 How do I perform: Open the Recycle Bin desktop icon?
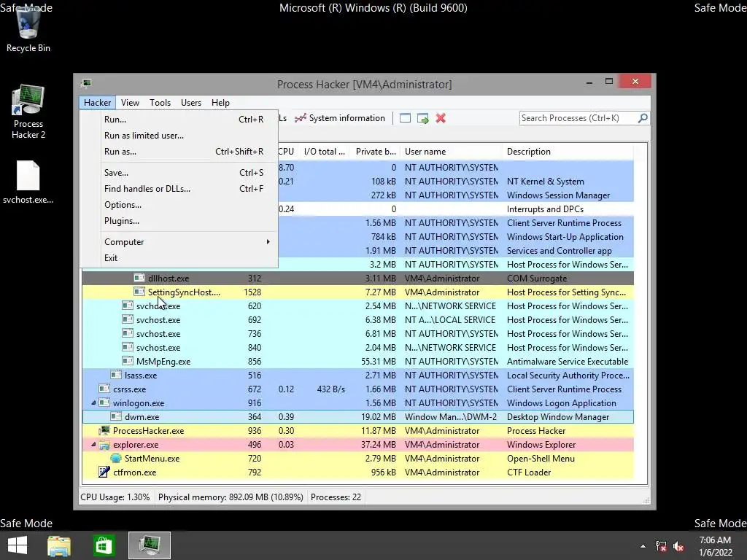tap(28, 29)
